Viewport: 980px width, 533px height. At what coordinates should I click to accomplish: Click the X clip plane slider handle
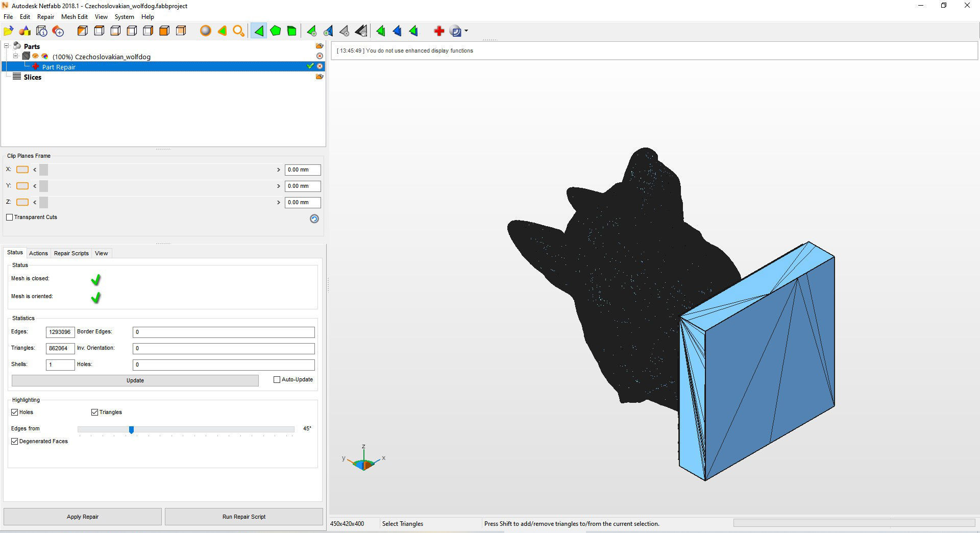pyautogui.click(x=43, y=169)
